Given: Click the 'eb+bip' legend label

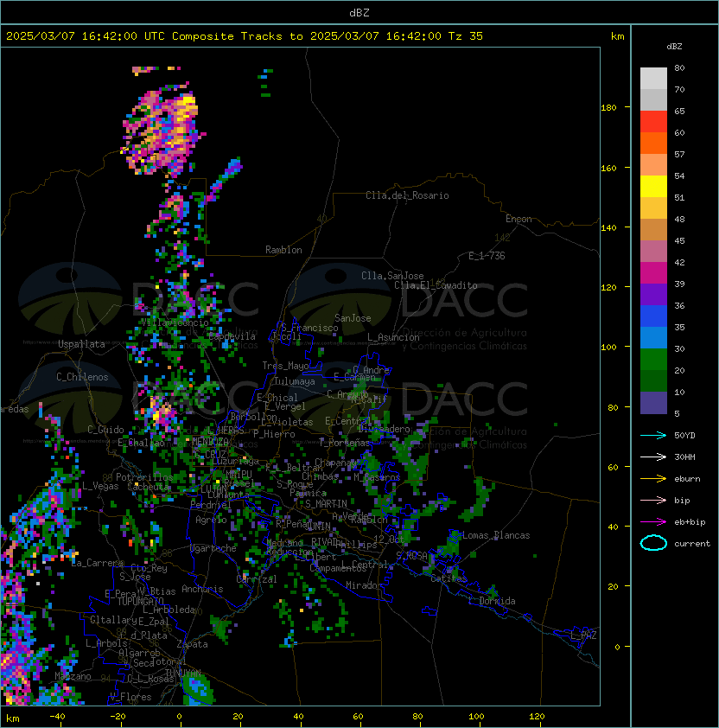Looking at the screenshot, I should pyautogui.click(x=690, y=522).
